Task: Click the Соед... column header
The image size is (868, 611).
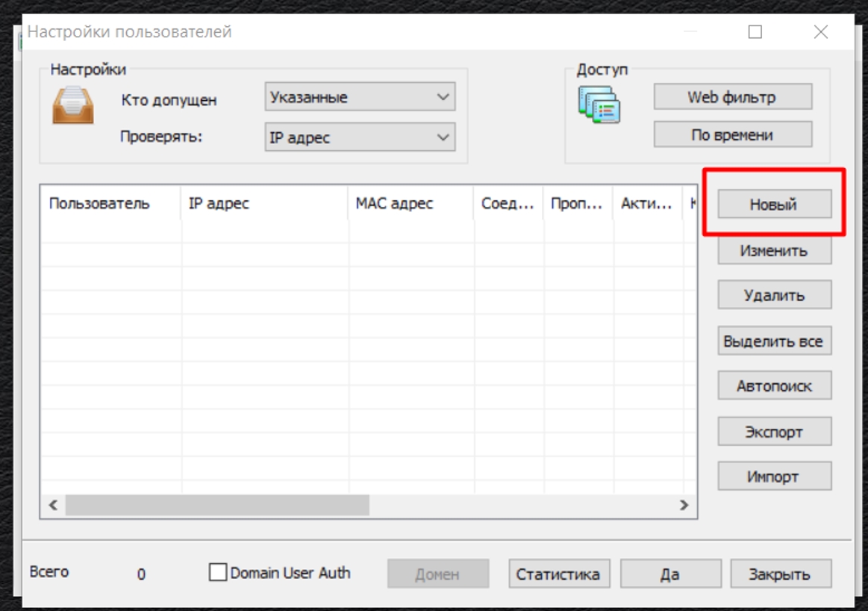Action: [508, 203]
